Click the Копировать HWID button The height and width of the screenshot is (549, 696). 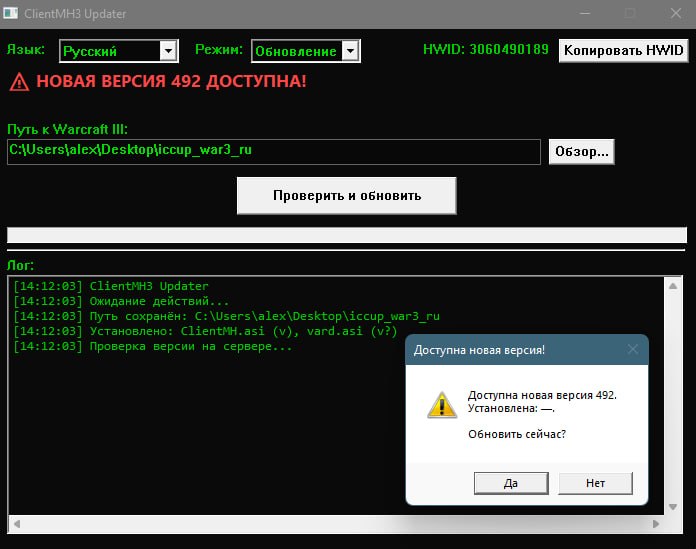click(623, 51)
